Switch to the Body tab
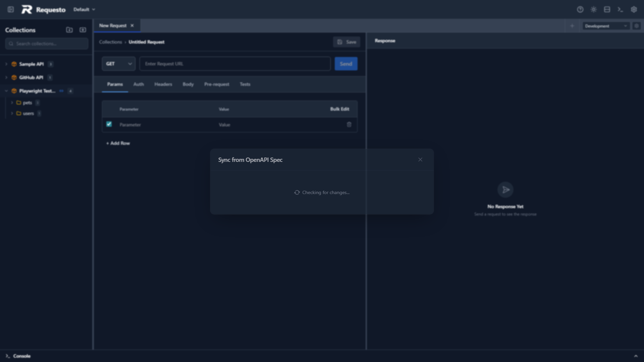 click(x=188, y=84)
